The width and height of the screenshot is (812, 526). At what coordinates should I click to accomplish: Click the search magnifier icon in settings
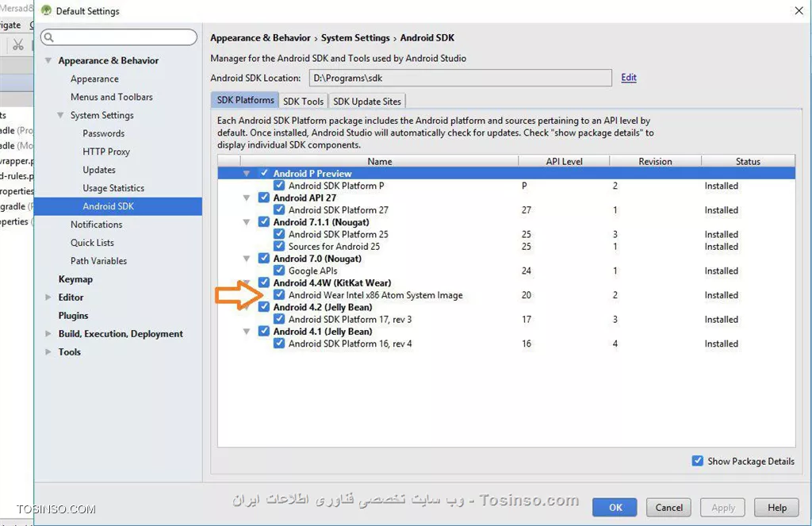[48, 37]
